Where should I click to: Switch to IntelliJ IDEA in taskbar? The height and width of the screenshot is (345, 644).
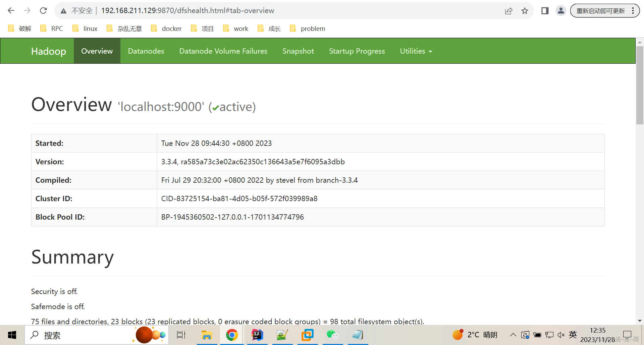tap(257, 335)
